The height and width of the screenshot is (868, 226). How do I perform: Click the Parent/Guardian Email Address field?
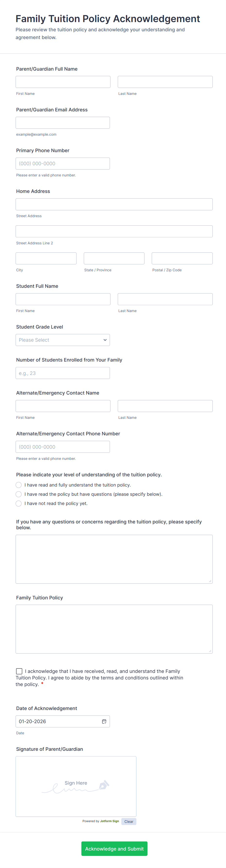point(63,122)
